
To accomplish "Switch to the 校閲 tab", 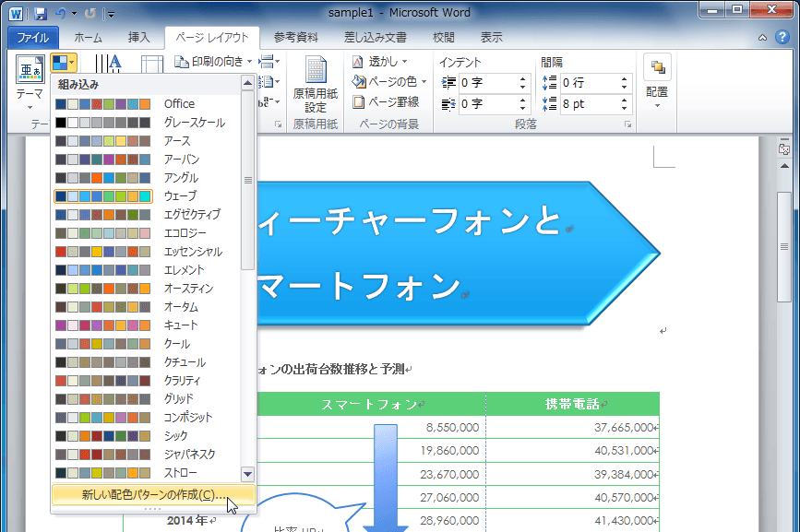I will point(443,38).
